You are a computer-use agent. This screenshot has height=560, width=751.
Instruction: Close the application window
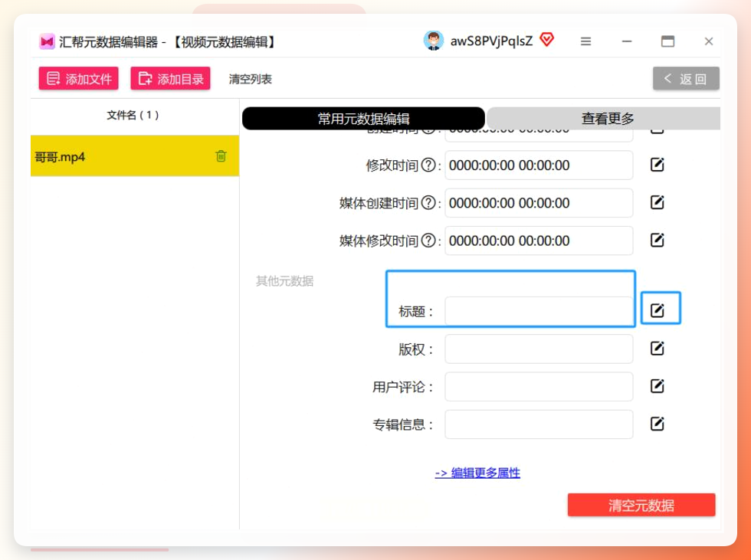[x=708, y=41]
